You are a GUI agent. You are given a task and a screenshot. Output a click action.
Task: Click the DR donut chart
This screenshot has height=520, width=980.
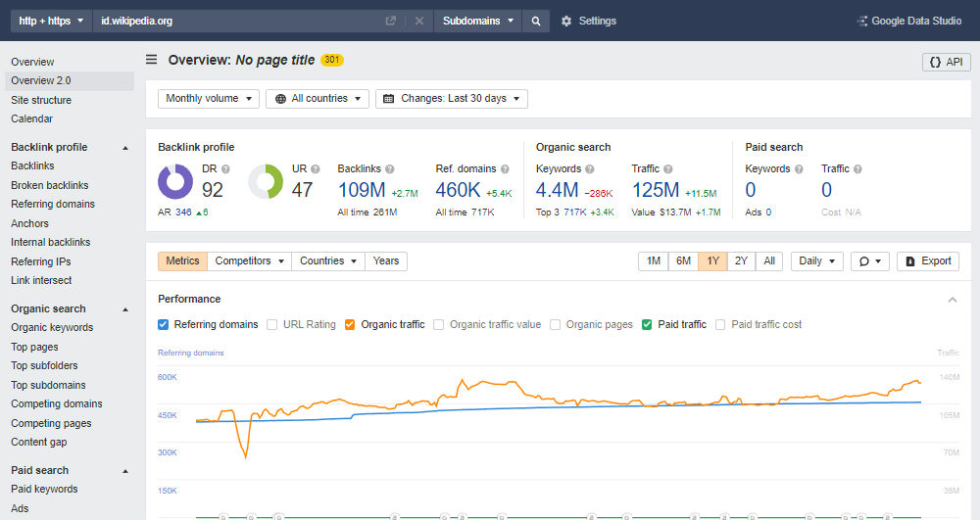point(175,182)
